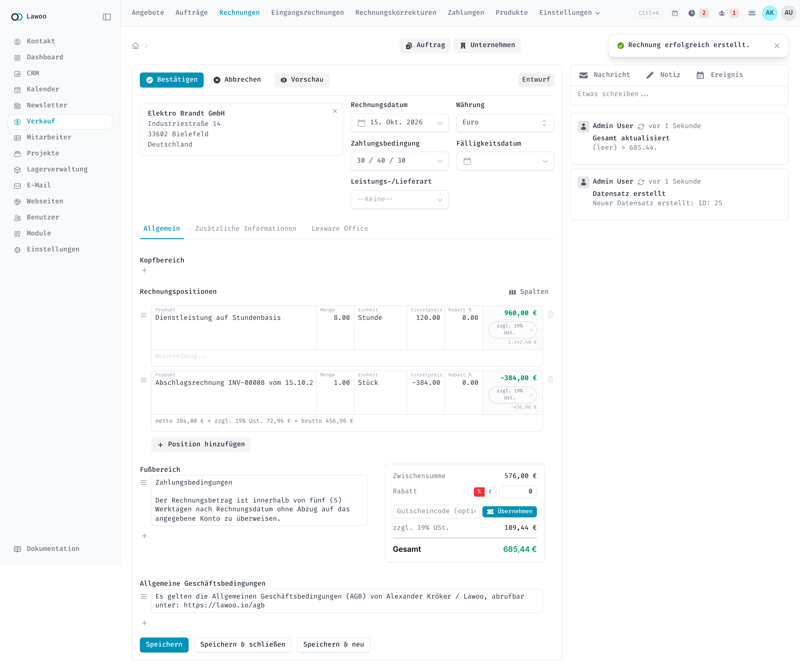800x672 pixels.
Task: Delete the Dienstleistung auf Stundenbasis position
Action: (x=551, y=314)
